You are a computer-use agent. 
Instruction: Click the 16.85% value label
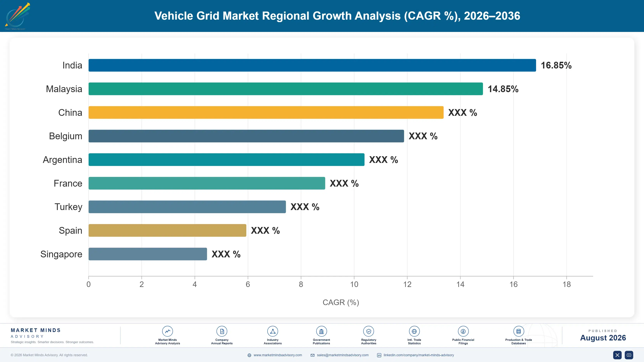(556, 65)
